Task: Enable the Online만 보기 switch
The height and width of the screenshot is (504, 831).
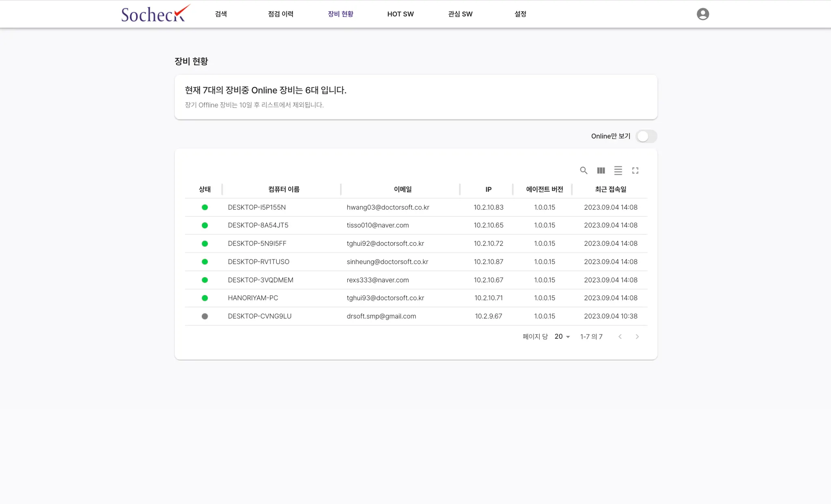Action: point(646,136)
